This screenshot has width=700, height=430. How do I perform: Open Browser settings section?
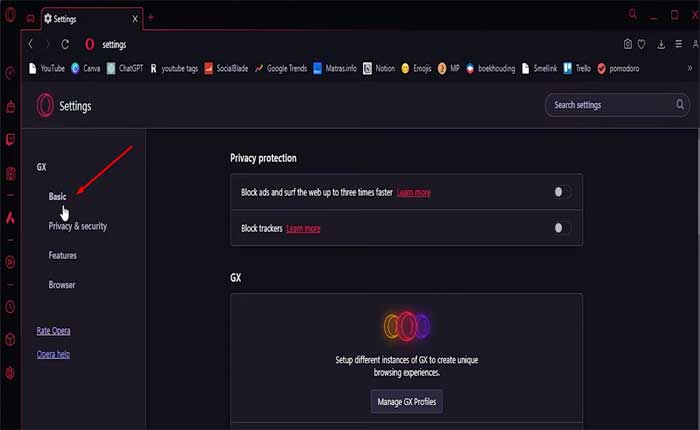tap(62, 285)
